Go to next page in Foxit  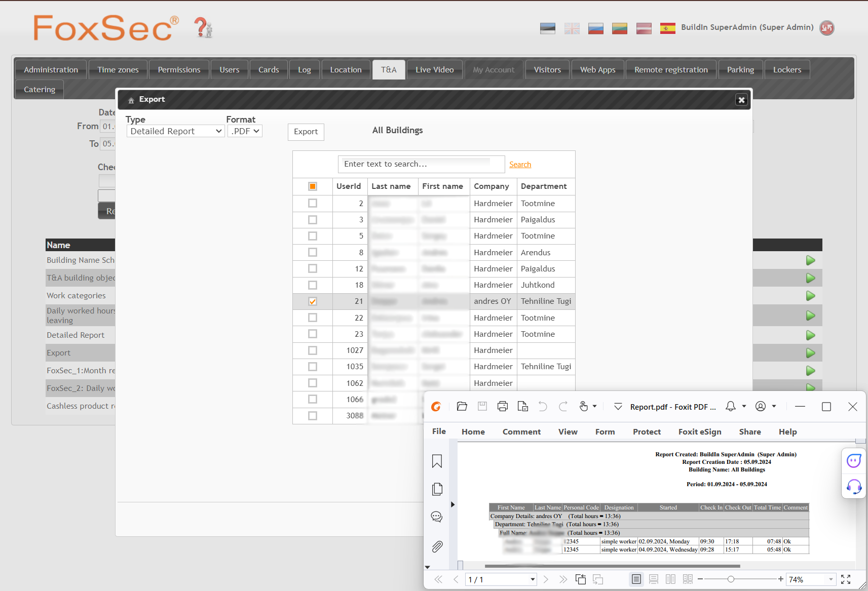[x=546, y=579]
